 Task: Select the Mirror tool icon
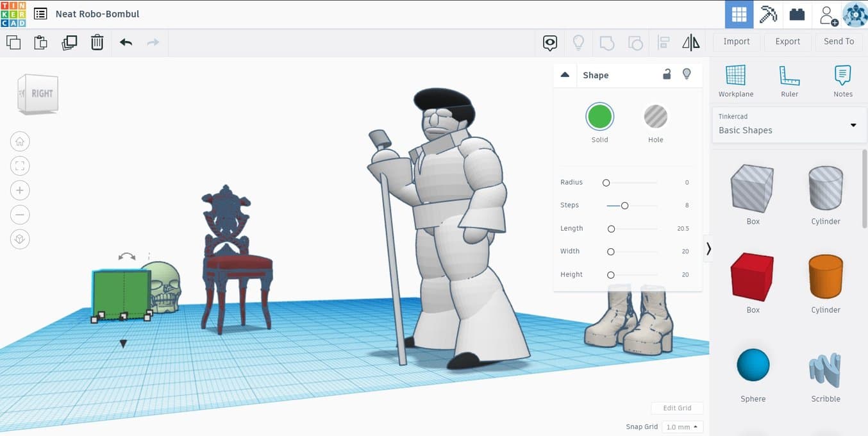click(x=690, y=43)
